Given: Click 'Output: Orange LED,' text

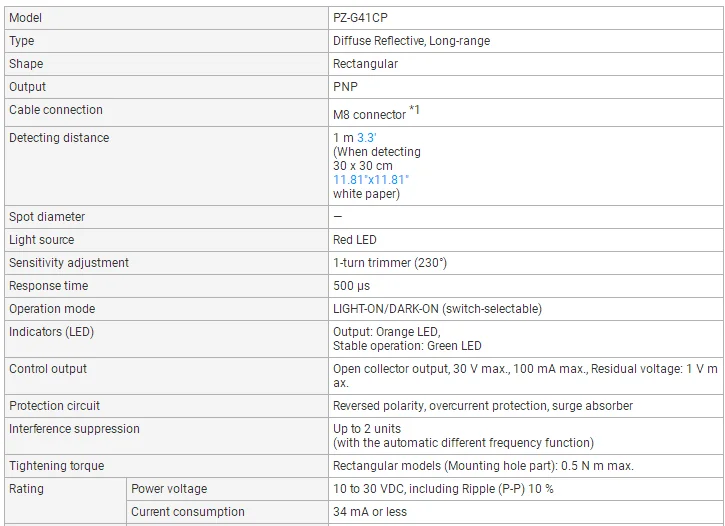Looking at the screenshot, I should [x=387, y=332].
